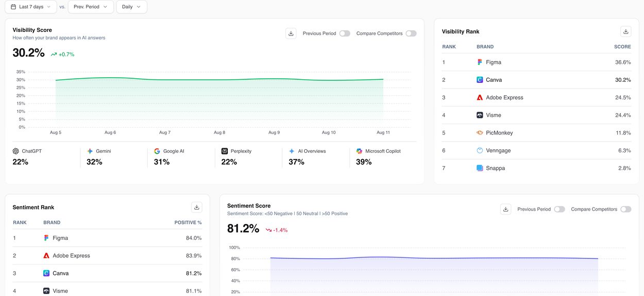This screenshot has width=644, height=296.
Task: Click Figma logo in Sentiment Rank
Action: pyautogui.click(x=46, y=238)
